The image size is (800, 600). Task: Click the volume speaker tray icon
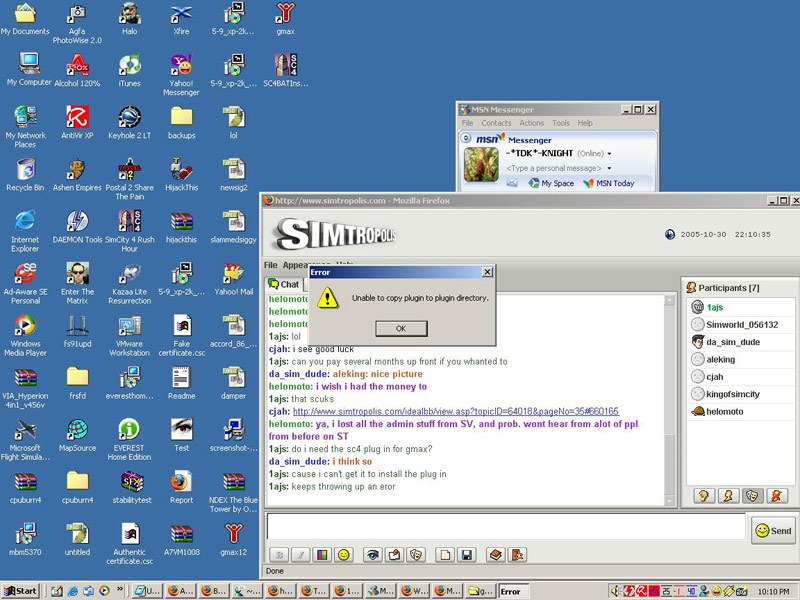(615, 591)
